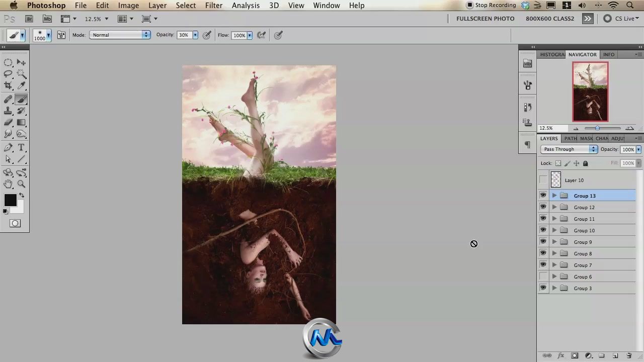
Task: Select the Elliptical Marquee tool
Action: coord(9,62)
